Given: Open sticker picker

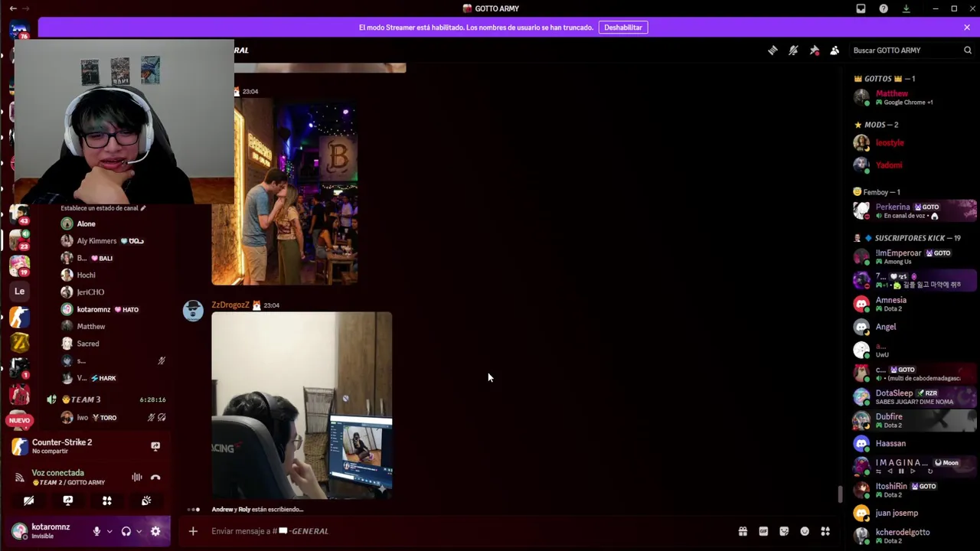Looking at the screenshot, I should (x=784, y=531).
